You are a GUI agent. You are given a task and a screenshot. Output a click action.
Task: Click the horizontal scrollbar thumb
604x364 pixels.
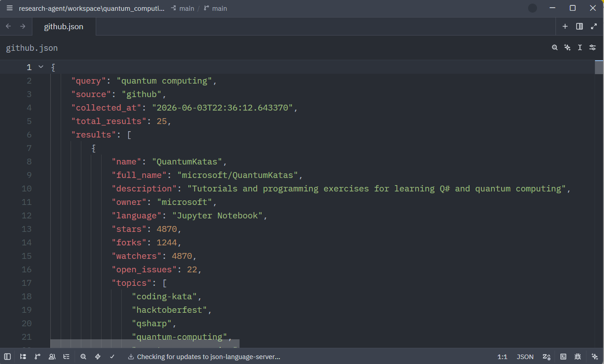click(x=145, y=344)
